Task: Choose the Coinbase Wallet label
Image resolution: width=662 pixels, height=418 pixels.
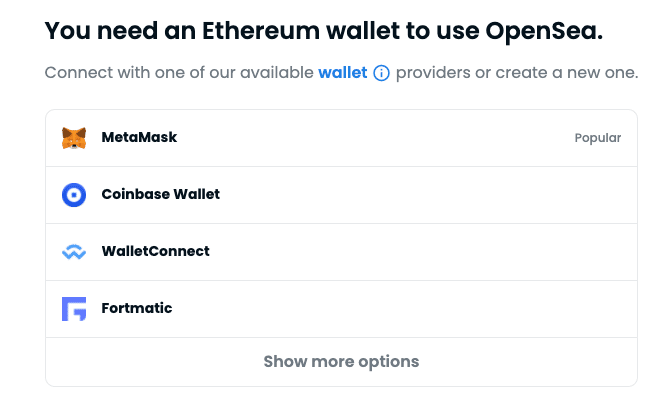Action: 160,194
